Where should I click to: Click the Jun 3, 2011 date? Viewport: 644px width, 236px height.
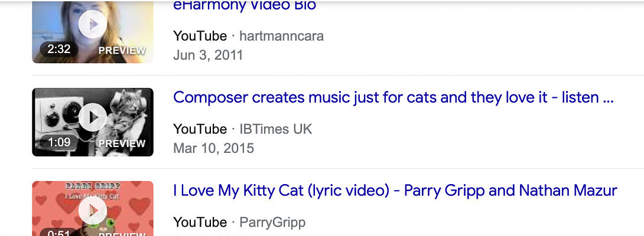tap(208, 55)
